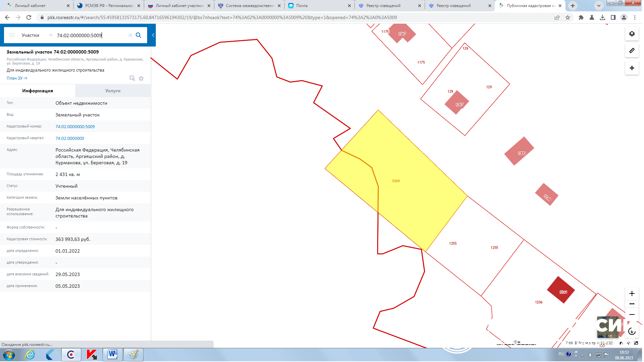This screenshot has width=644, height=362.
Task: Run search with the magnifier icon
Action: 138,35
